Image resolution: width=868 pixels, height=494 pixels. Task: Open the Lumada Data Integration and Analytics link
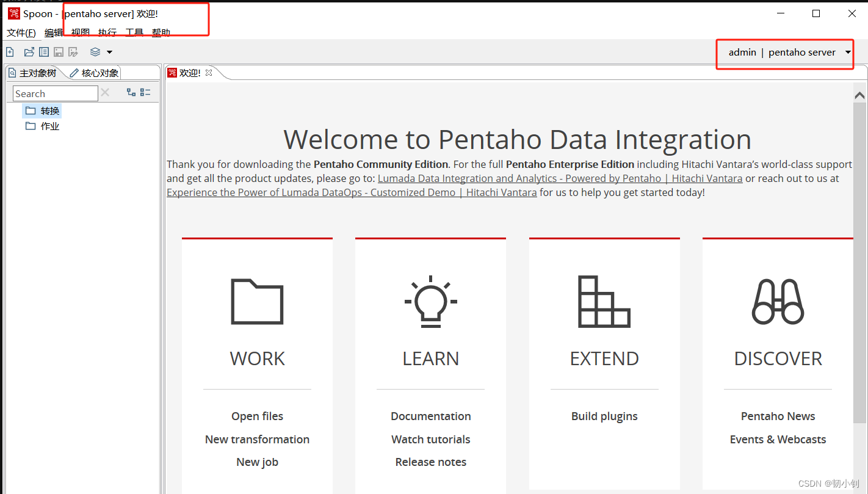point(560,178)
